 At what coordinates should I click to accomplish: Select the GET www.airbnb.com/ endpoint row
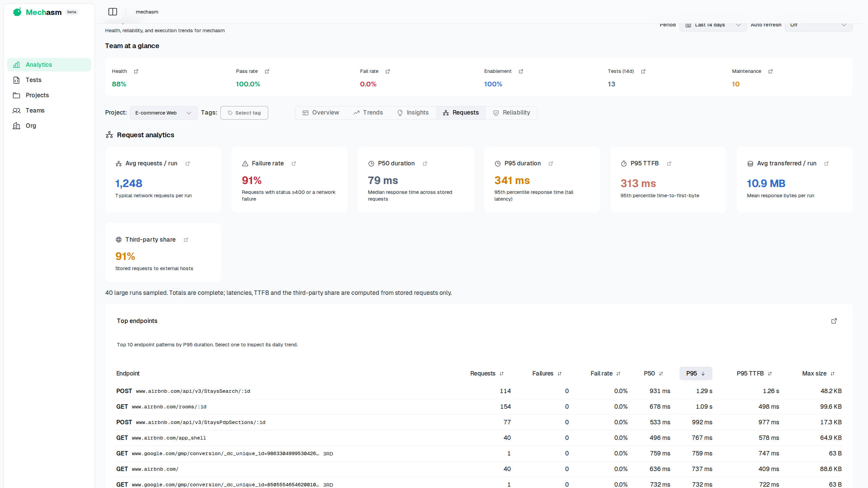pos(479,469)
